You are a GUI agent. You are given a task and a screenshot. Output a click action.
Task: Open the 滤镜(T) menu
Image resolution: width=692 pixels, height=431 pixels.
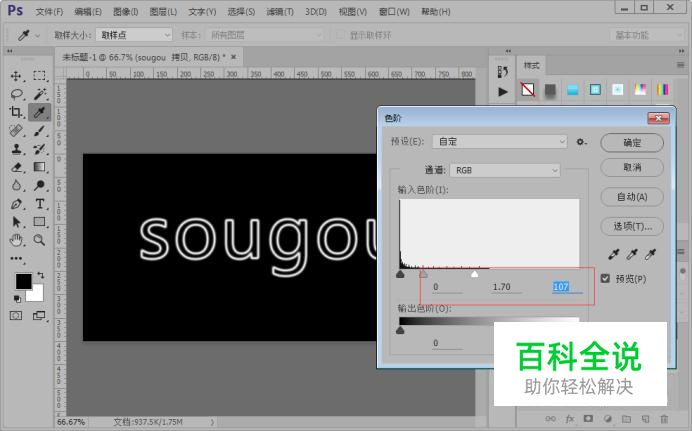pos(280,12)
